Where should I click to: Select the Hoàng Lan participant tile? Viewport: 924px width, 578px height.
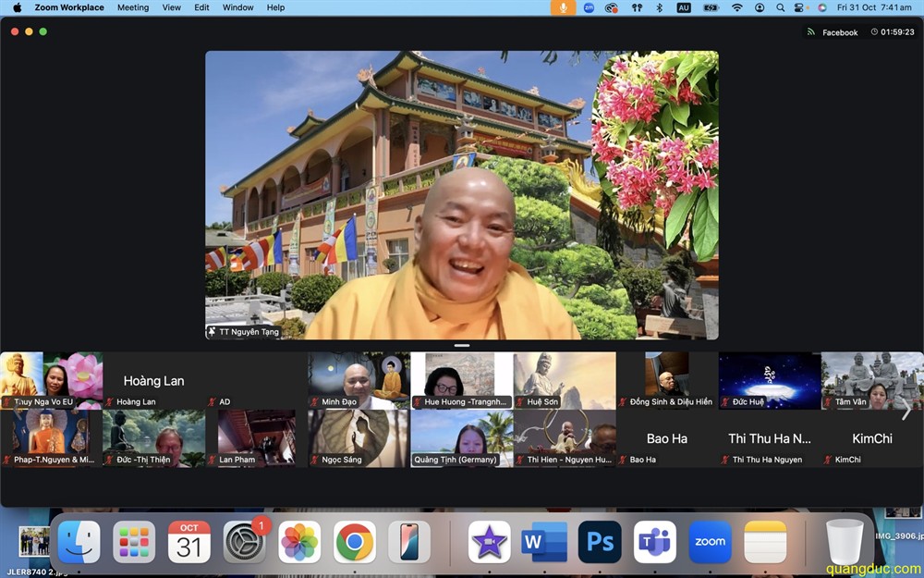(153, 381)
